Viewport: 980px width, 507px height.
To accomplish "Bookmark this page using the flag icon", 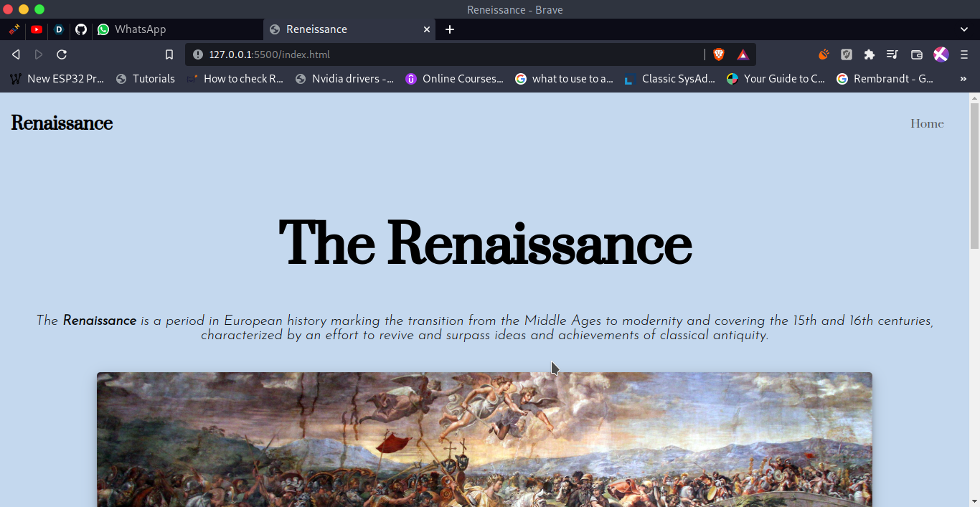I will (169, 54).
